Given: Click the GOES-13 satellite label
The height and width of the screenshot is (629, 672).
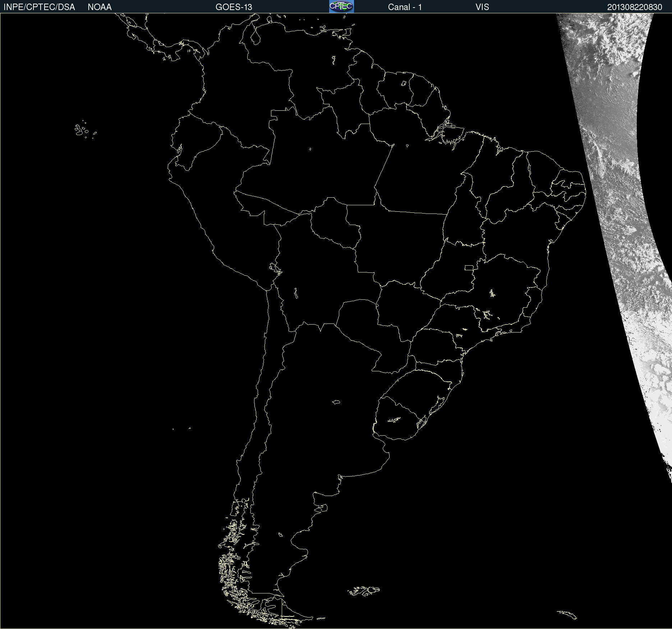Looking at the screenshot, I should click(234, 7).
